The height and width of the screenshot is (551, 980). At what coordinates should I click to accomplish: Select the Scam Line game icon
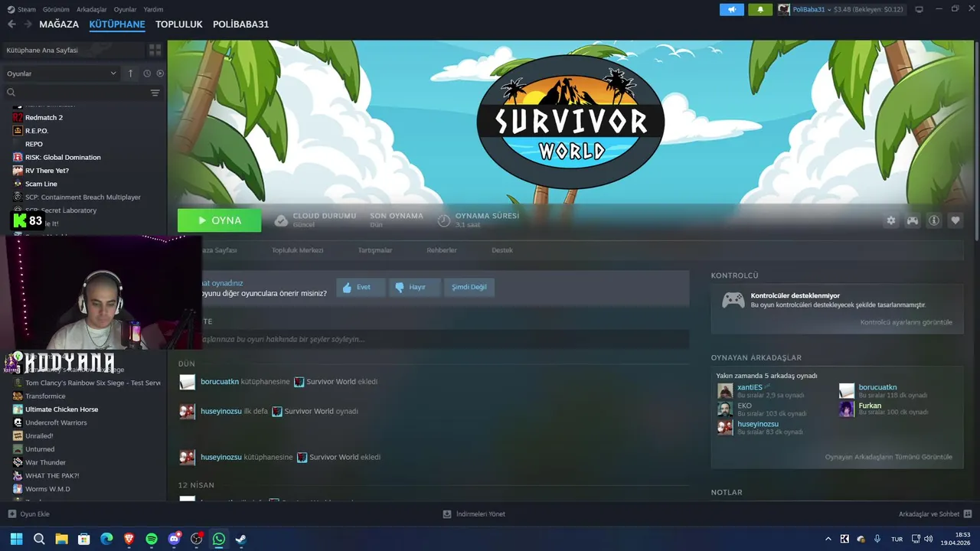(18, 184)
